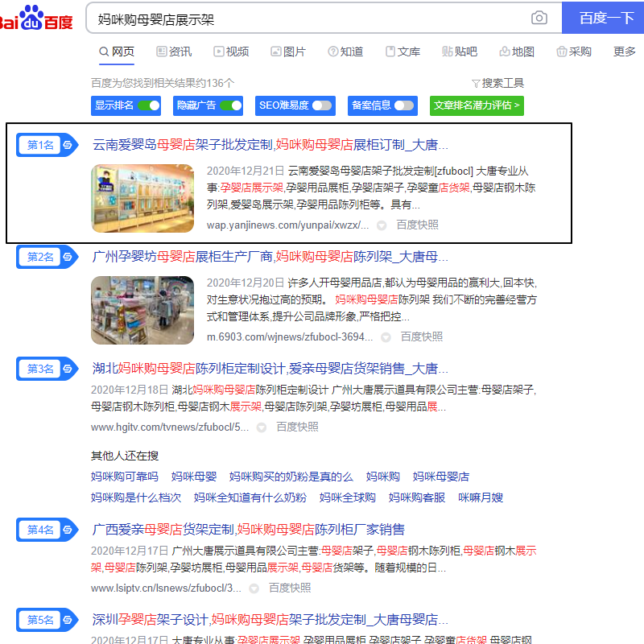Open 百度快照 for wap.yanjinews.com result
The height and width of the screenshot is (644, 644).
click(417, 225)
